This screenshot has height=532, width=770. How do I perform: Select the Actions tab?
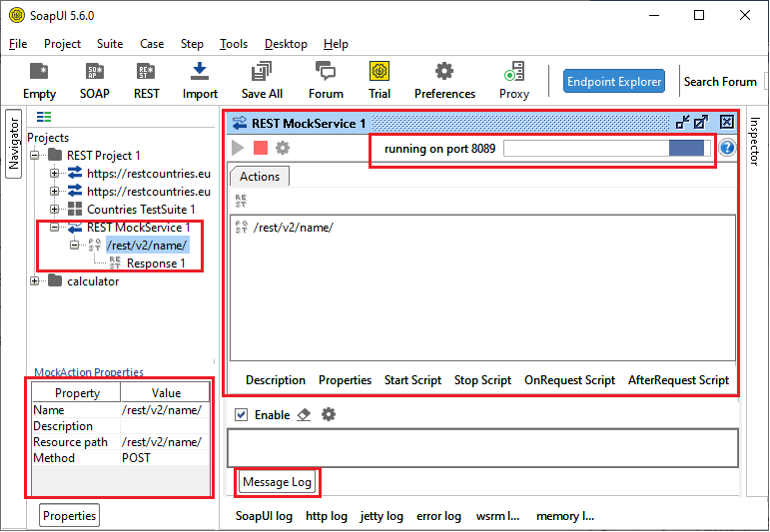260,177
